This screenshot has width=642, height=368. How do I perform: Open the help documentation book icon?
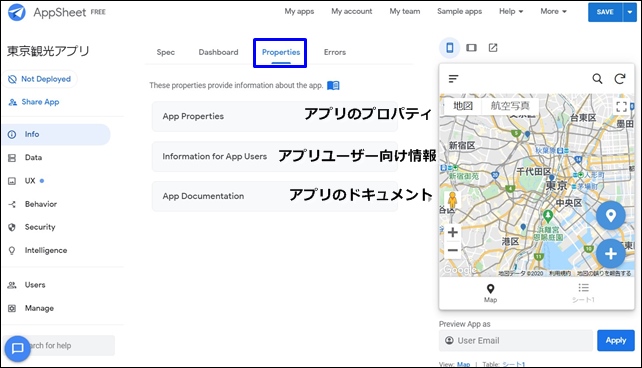pyautogui.click(x=333, y=86)
